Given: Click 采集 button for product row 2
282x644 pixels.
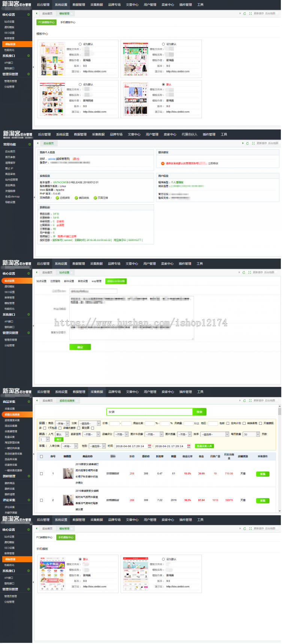Looking at the screenshot, I should point(263,500).
